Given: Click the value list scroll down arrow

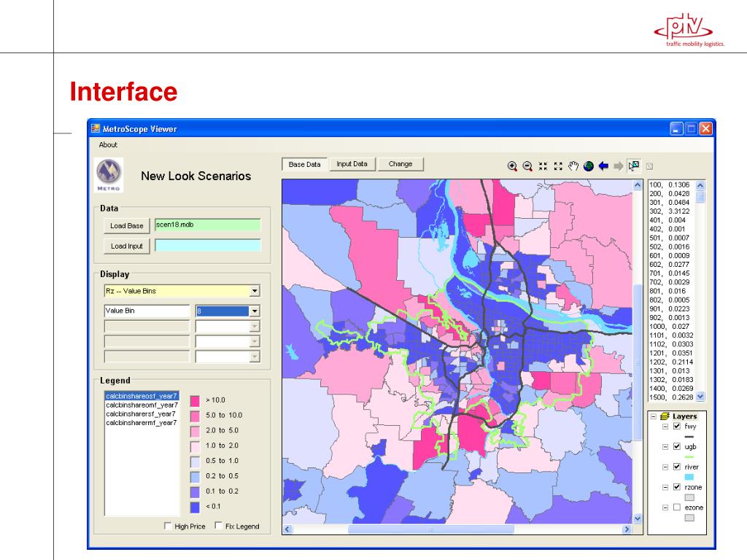Looking at the screenshot, I should (700, 396).
